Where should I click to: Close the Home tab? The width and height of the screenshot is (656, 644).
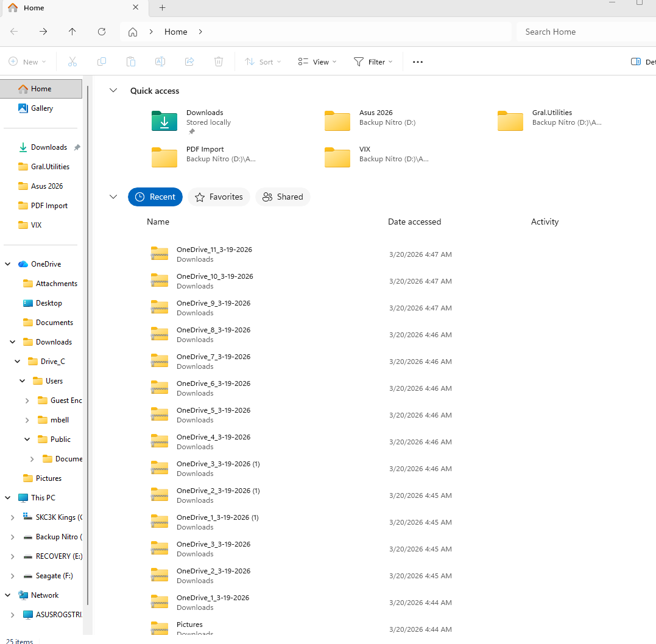point(136,7)
